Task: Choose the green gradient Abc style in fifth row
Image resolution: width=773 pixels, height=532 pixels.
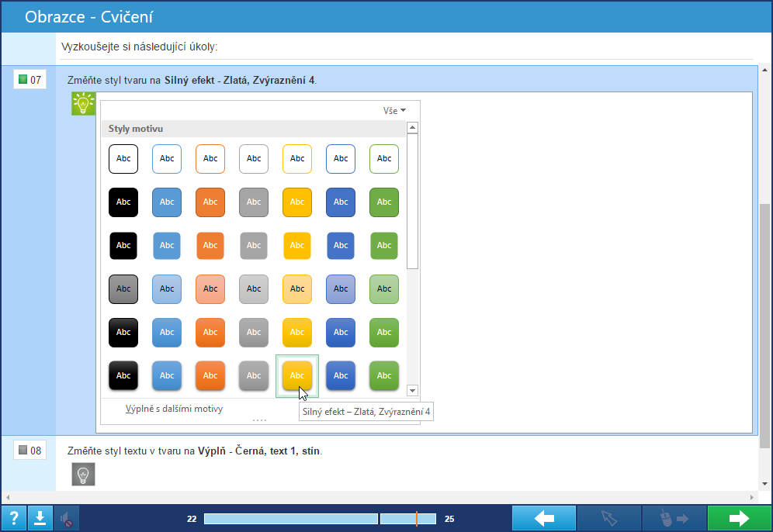Action: [x=384, y=332]
